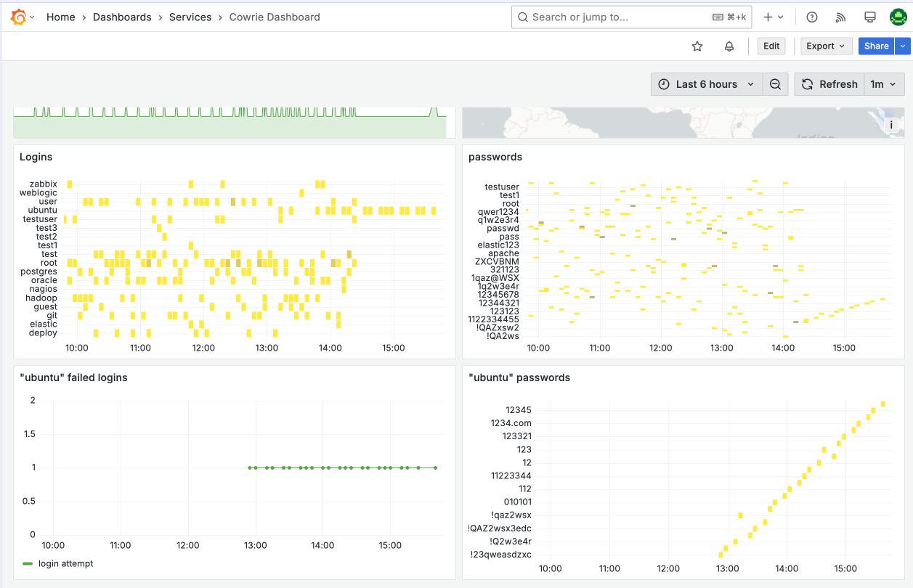
Task: Open the 1m refresh interval dropdown
Action: (x=885, y=84)
